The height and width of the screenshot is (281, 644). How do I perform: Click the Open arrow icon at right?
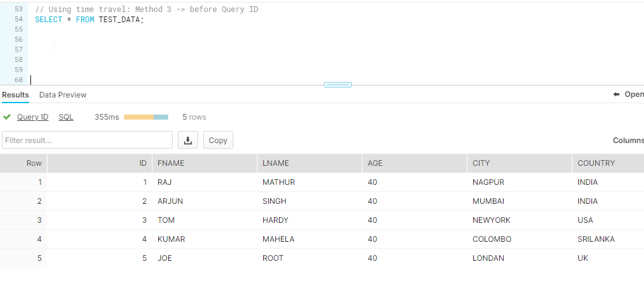point(616,94)
